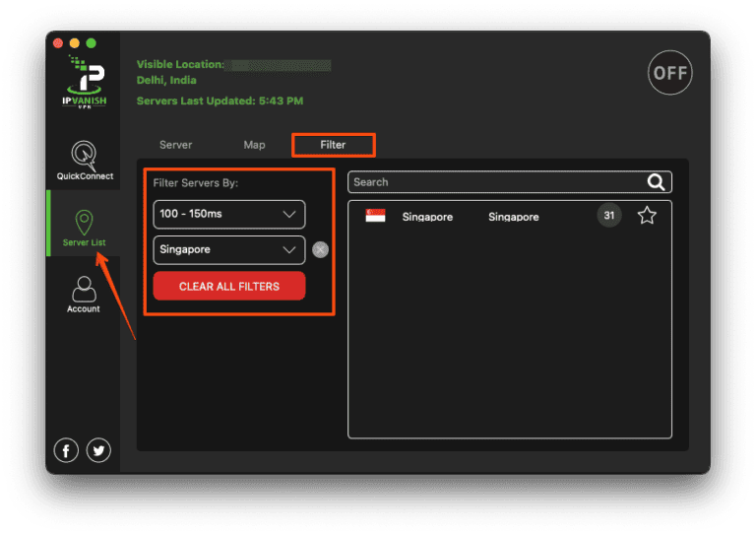Click the search magnifying glass icon

(x=657, y=182)
